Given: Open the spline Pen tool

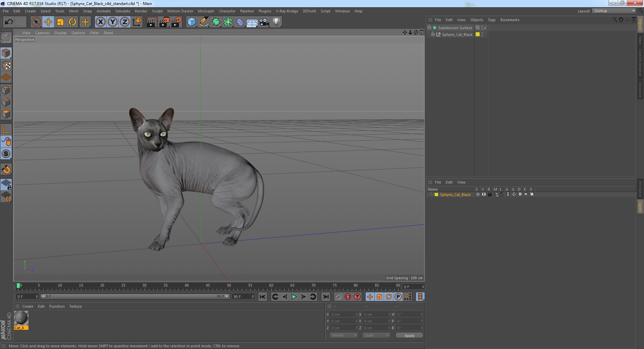Looking at the screenshot, I should coord(204,22).
